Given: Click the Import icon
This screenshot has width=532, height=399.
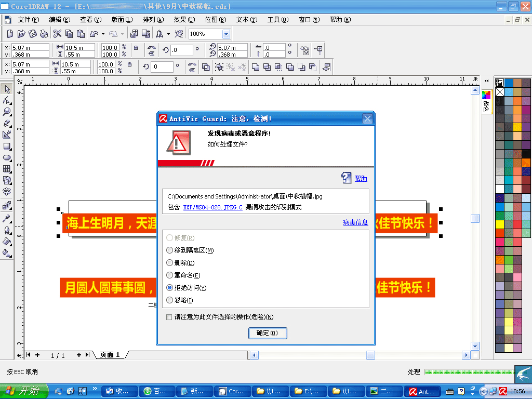Looking at the screenshot, I should [x=135, y=34].
